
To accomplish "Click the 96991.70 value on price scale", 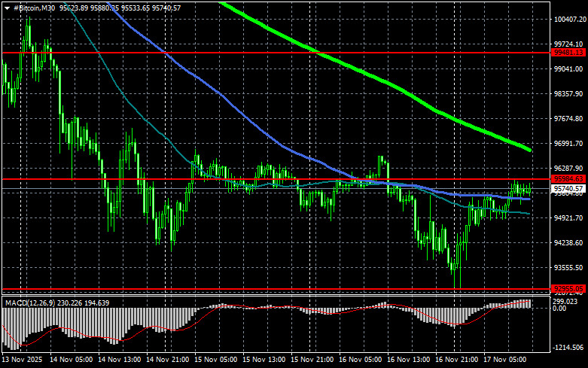I will pyautogui.click(x=568, y=143).
